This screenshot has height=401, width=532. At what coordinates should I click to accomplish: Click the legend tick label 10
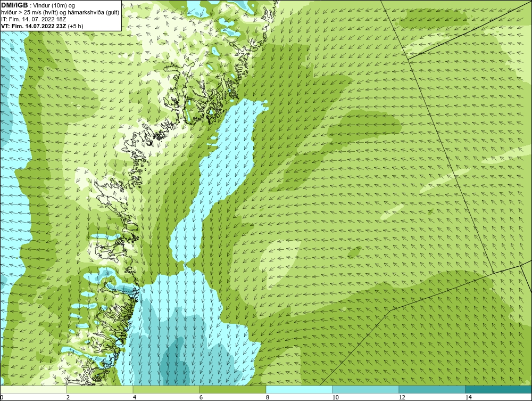coord(336,397)
